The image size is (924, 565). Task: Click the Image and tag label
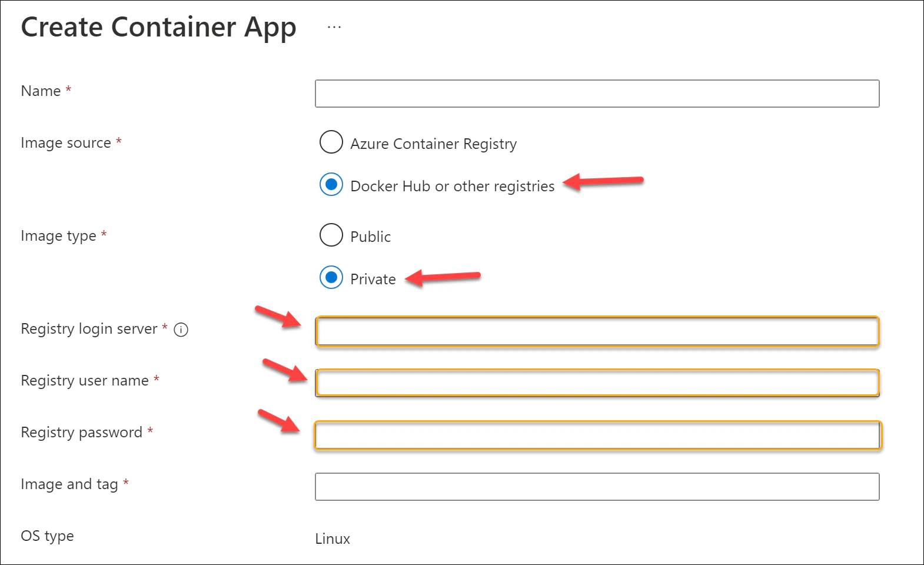[x=69, y=484]
